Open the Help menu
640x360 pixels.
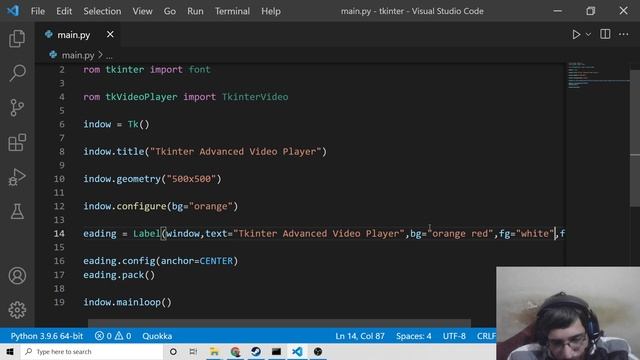[x=271, y=11]
